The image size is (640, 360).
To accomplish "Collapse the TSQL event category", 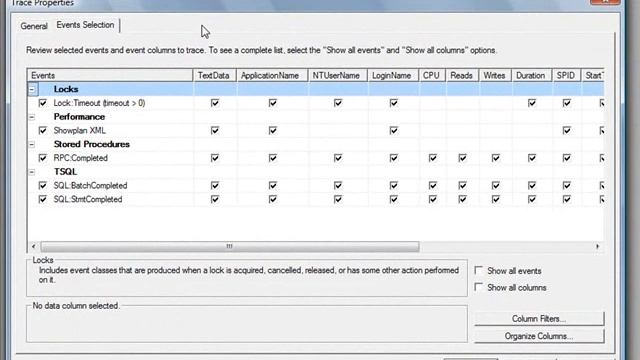I will click(32, 172).
